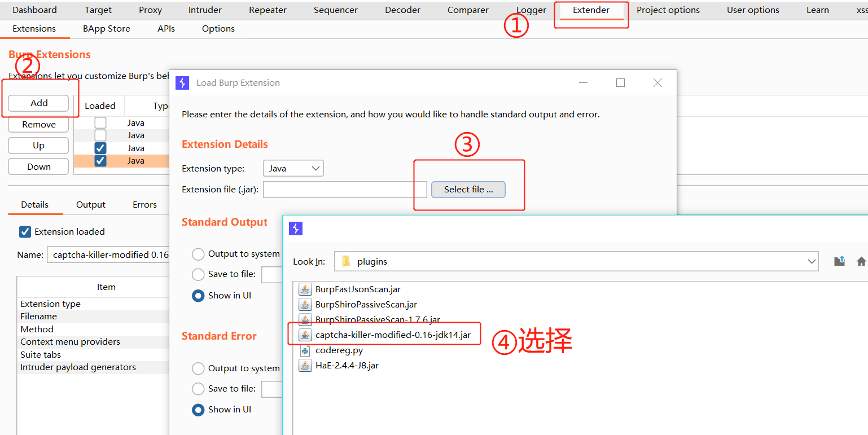Move extension Up button
The image size is (868, 435).
(x=39, y=146)
